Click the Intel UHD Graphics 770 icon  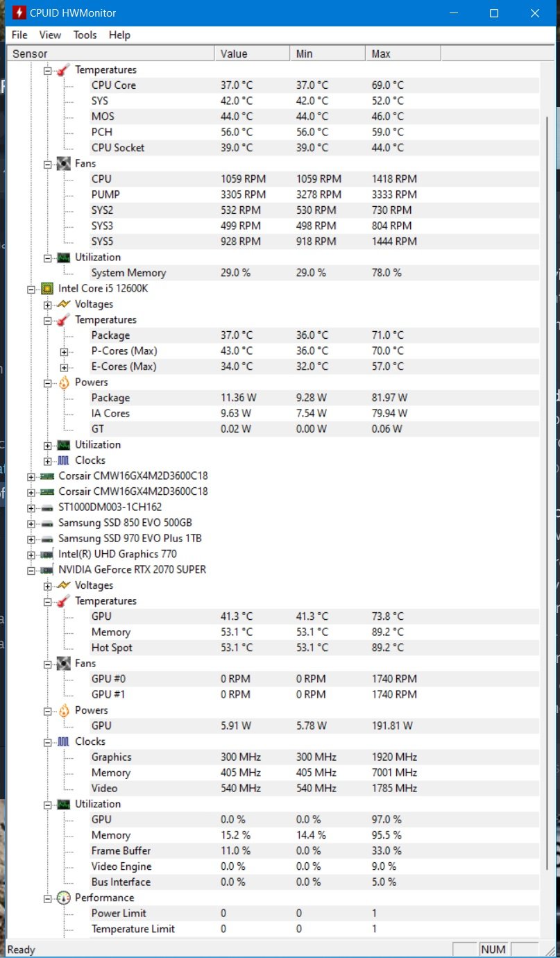tap(47, 554)
